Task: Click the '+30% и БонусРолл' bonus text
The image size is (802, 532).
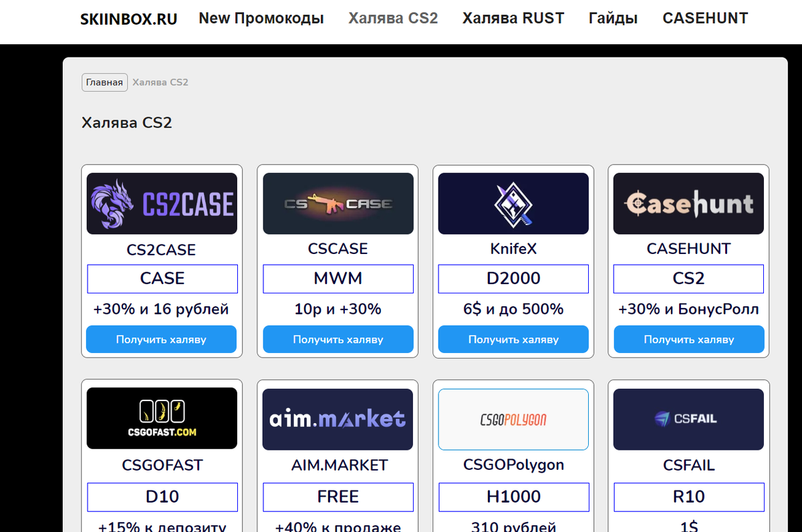Action: tap(688, 309)
